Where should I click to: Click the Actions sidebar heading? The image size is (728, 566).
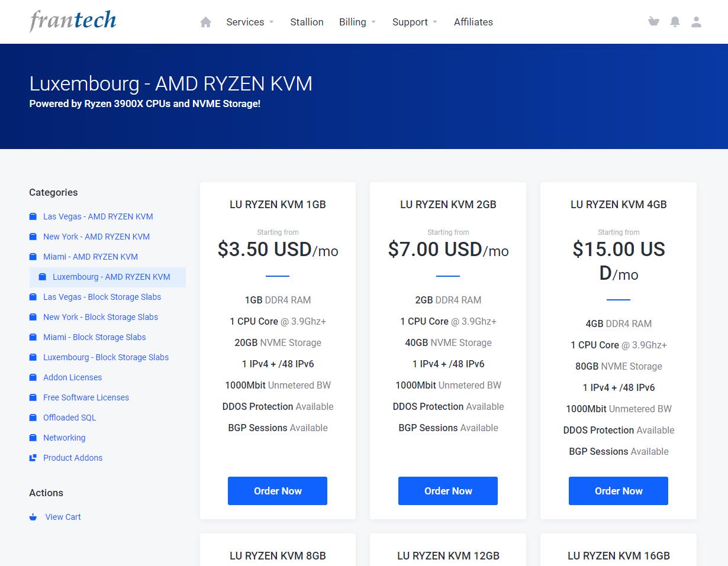click(46, 493)
